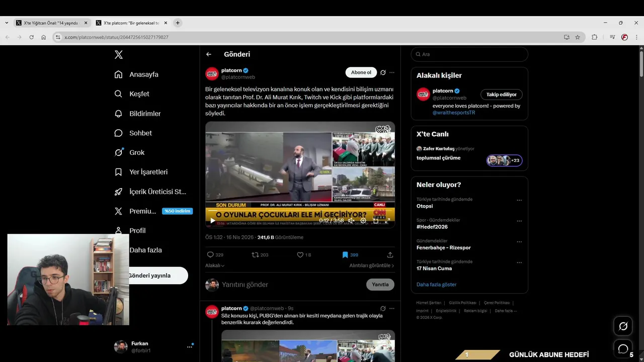Image resolution: width=644 pixels, height=362 pixels.
Task: Like the post with the heart
Action: pyautogui.click(x=300, y=255)
